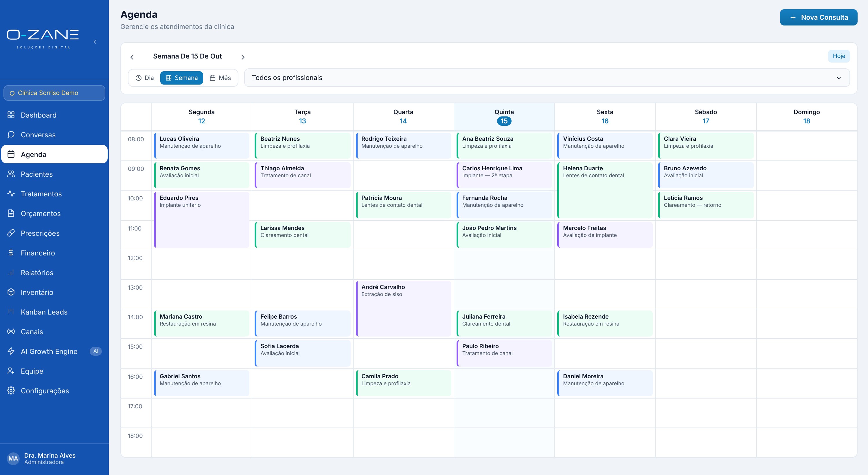The height and width of the screenshot is (475, 868).
Task: Click the Relatórios bar chart icon
Action: tap(11, 273)
